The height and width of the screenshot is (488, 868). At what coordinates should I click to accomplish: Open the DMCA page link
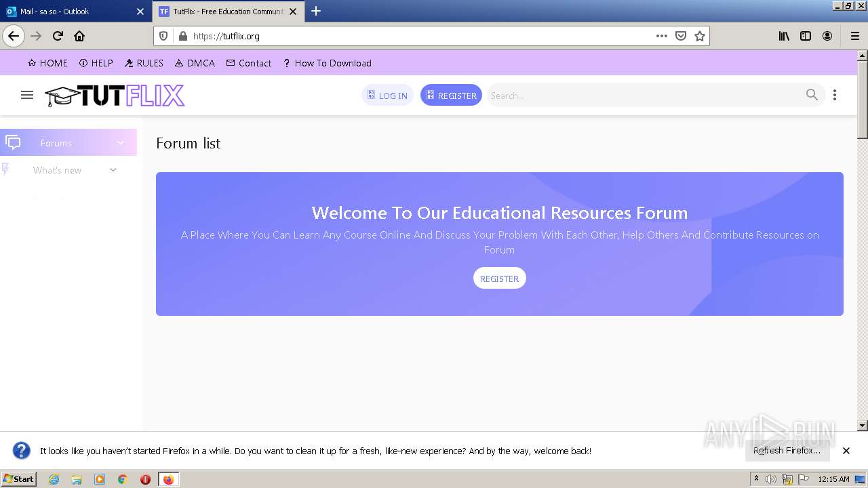pyautogui.click(x=195, y=63)
